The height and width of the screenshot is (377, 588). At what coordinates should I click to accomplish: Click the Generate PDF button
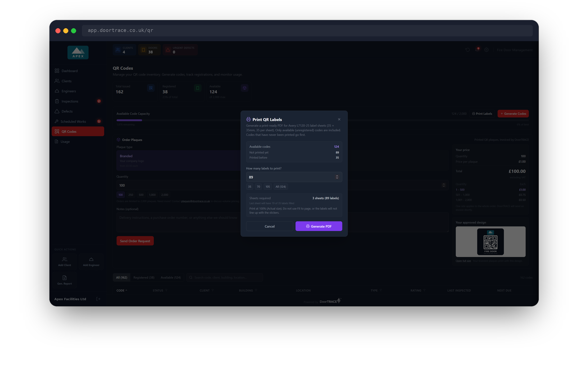[x=319, y=226]
